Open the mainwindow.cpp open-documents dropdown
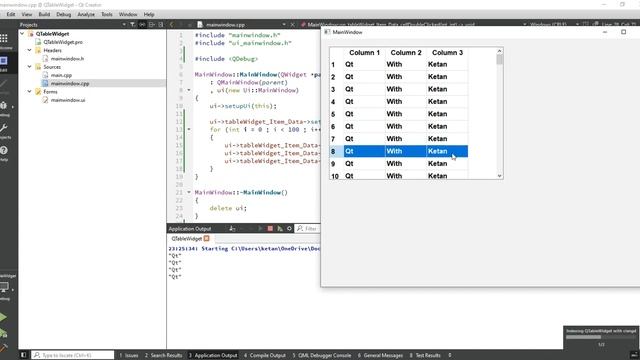The height and width of the screenshot is (360, 640). point(284,25)
